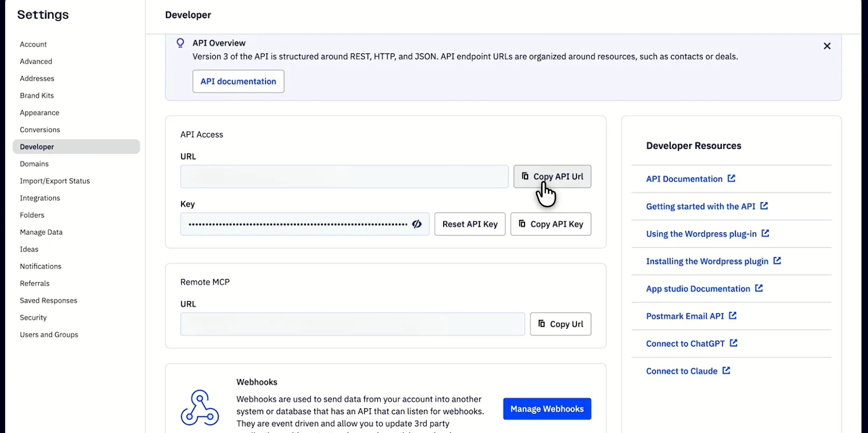Go to Security settings
The height and width of the screenshot is (433, 868).
[x=33, y=318]
